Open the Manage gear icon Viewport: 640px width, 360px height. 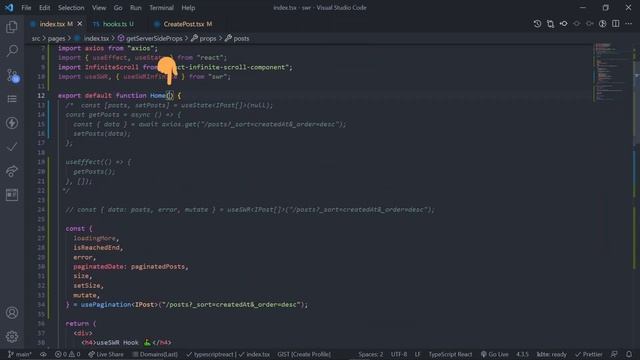[x=12, y=337]
